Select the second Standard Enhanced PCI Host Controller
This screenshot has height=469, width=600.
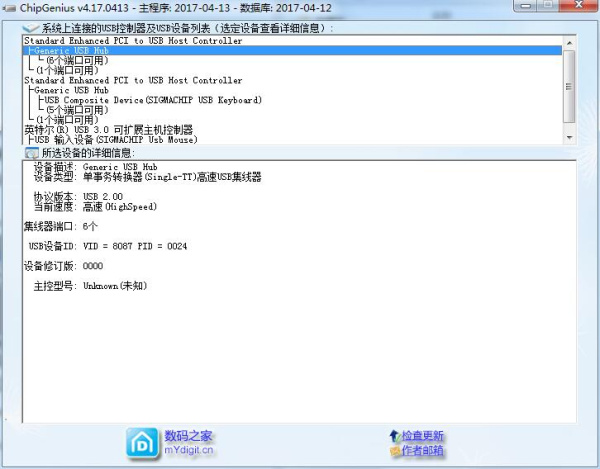(x=133, y=80)
